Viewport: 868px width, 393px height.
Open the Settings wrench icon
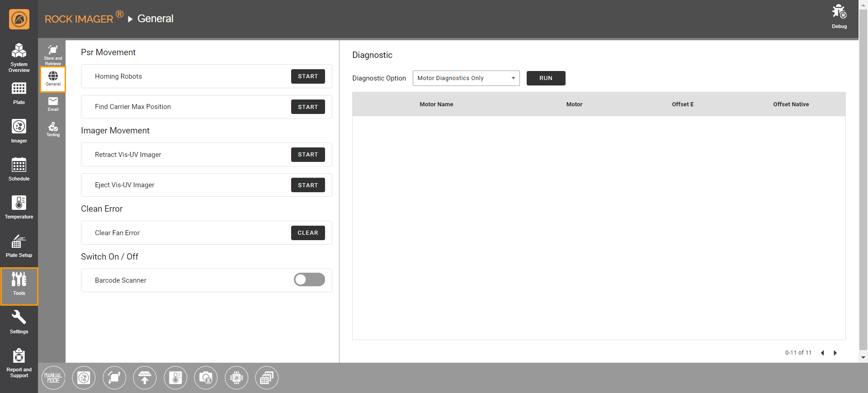point(19,322)
